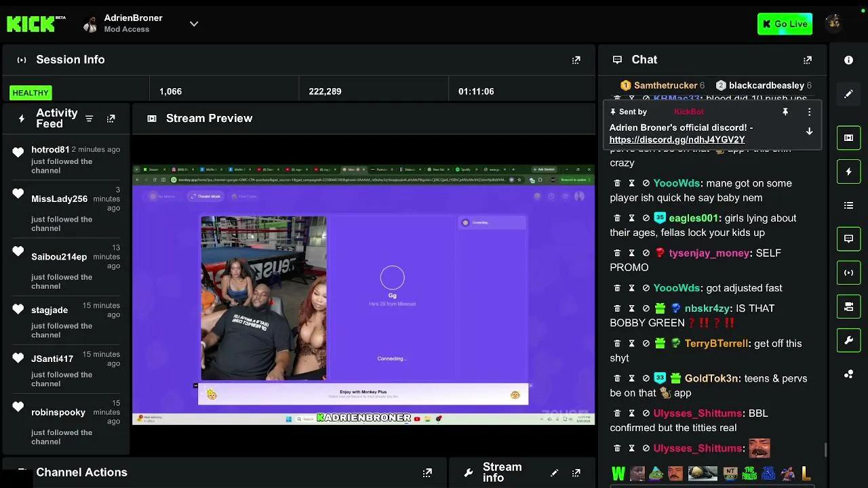Viewport: 868px width, 488px height.
Task: Click the 222,289 followers count
Action: (x=325, y=91)
